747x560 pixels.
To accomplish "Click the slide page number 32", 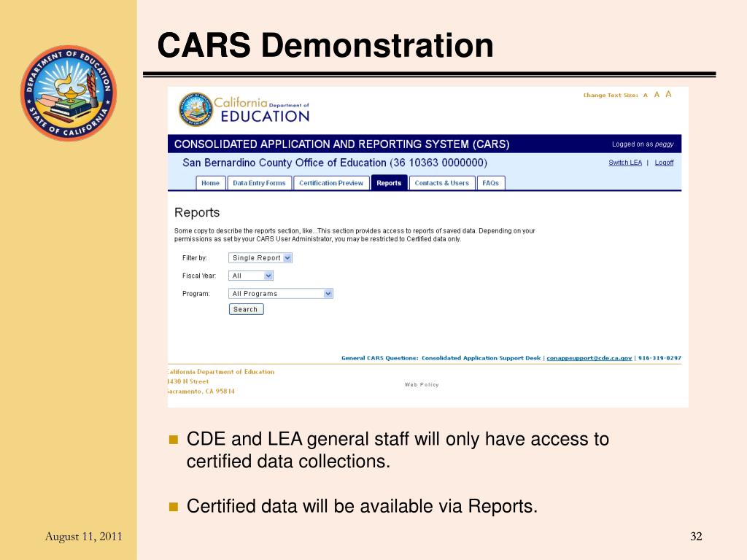I will [696, 537].
